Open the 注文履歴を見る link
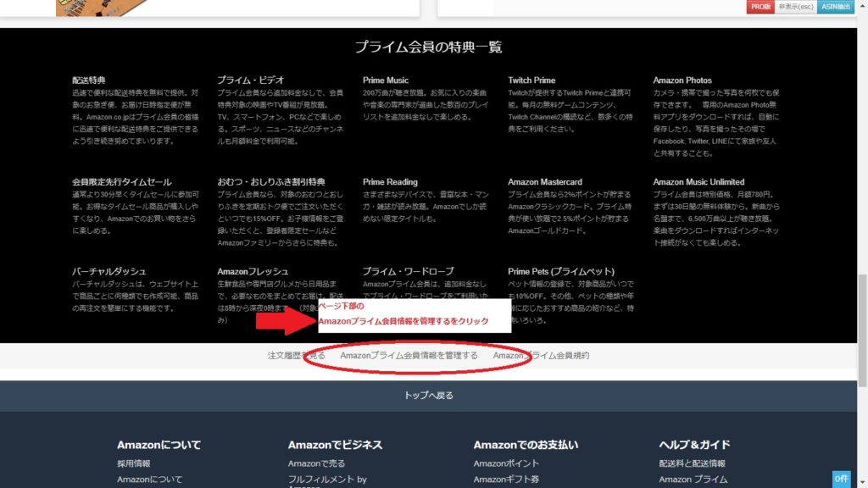The width and height of the screenshot is (868, 488). 296,355
